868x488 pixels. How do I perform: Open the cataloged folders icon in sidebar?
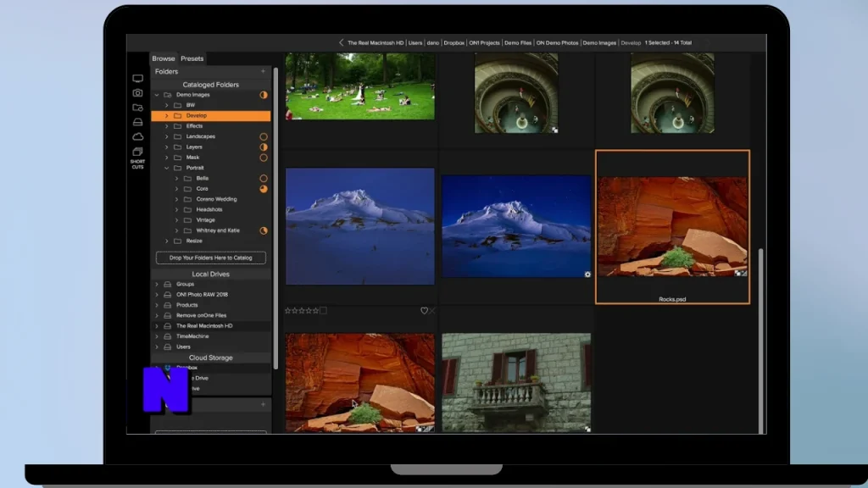point(138,108)
